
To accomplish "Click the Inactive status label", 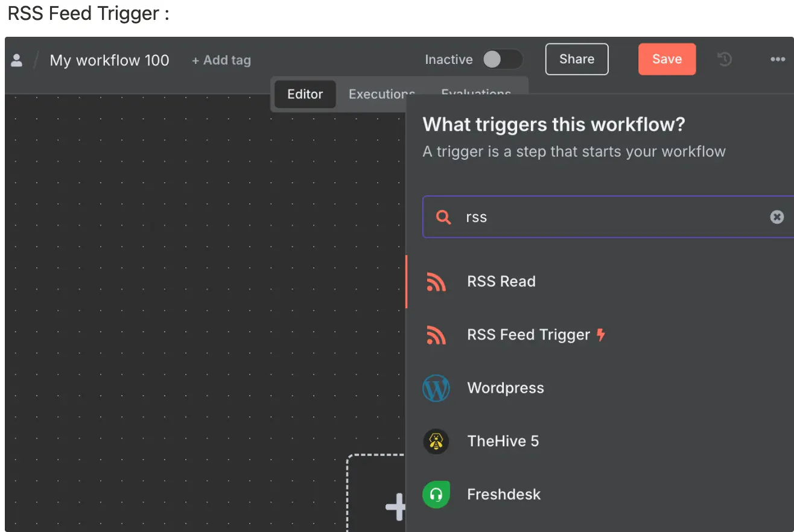I will 449,60.
